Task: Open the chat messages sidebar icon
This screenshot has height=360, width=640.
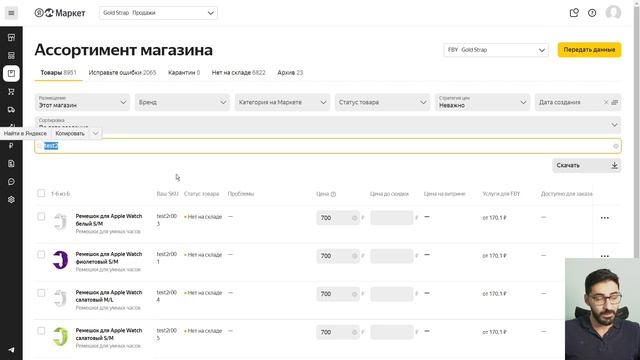Action: [11, 182]
